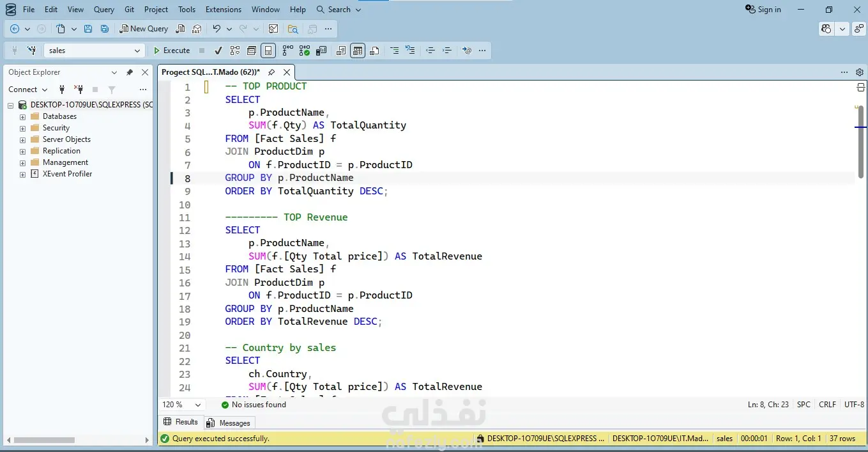Viewport: 868px width, 452px height.
Task: Switch output to Results to Grid
Action: pyautogui.click(x=358, y=51)
